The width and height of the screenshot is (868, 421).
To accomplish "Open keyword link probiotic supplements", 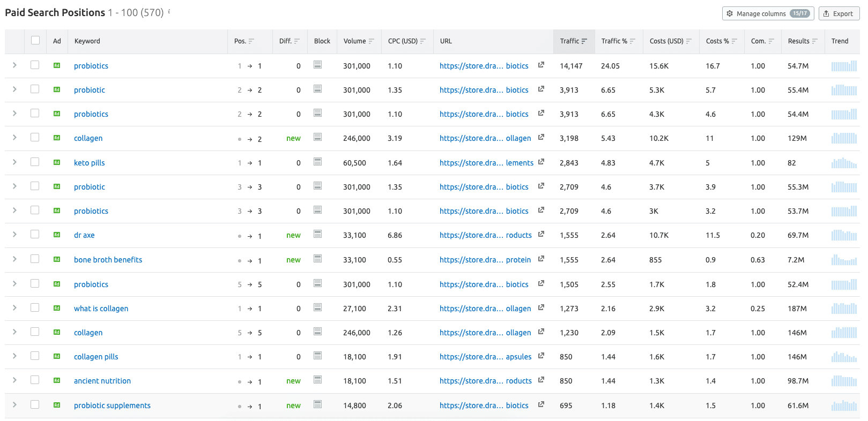I will tap(112, 405).
